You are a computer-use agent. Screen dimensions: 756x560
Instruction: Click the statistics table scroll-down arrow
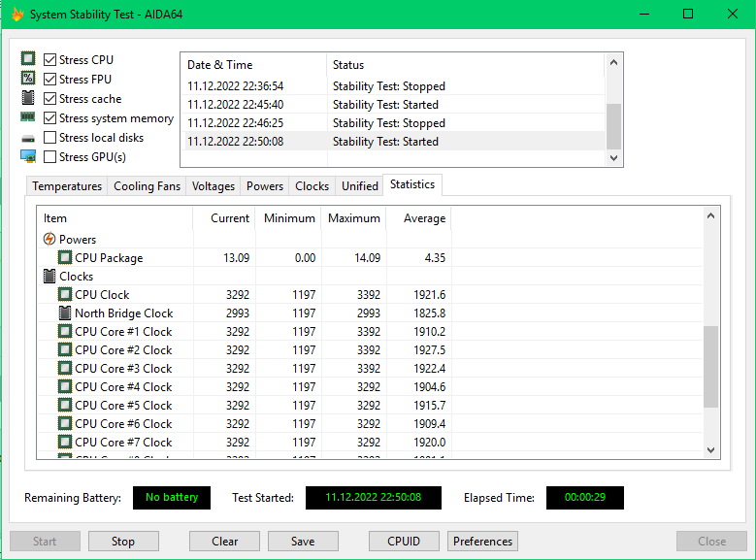click(710, 450)
